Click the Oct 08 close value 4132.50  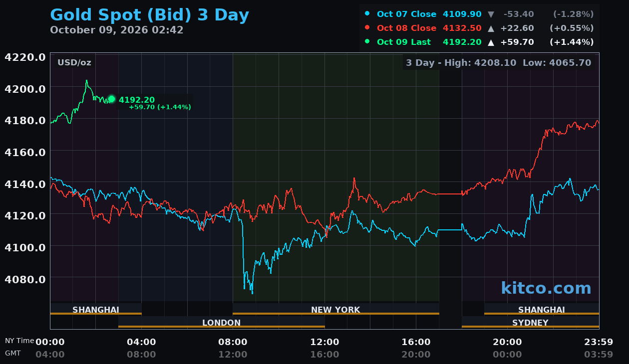(462, 28)
